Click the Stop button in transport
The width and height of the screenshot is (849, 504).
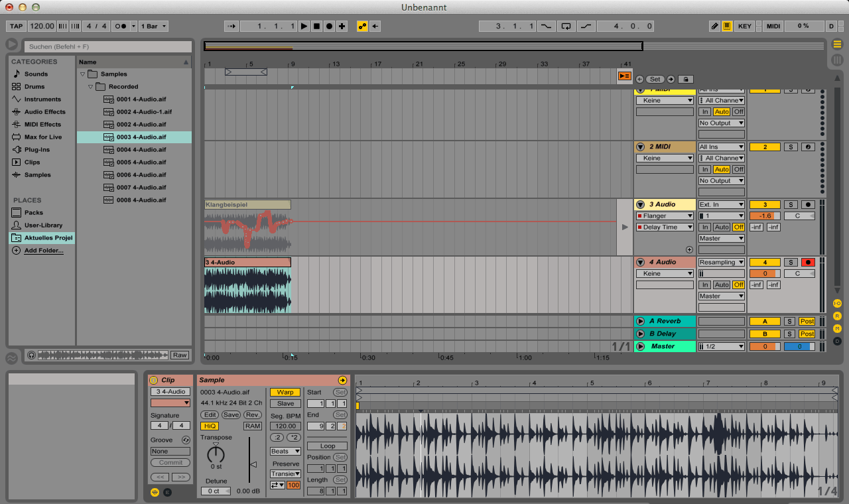coord(316,27)
